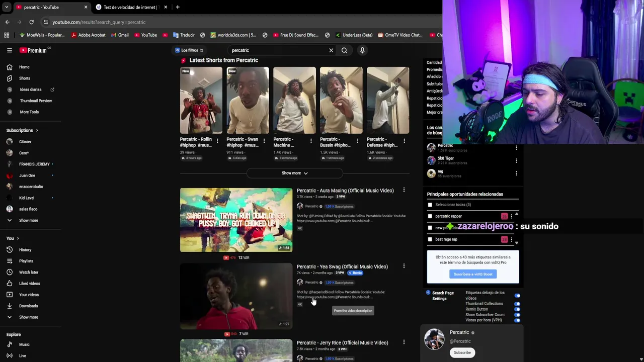Open Music under Explore
The height and width of the screenshot is (362, 644).
tap(24, 344)
